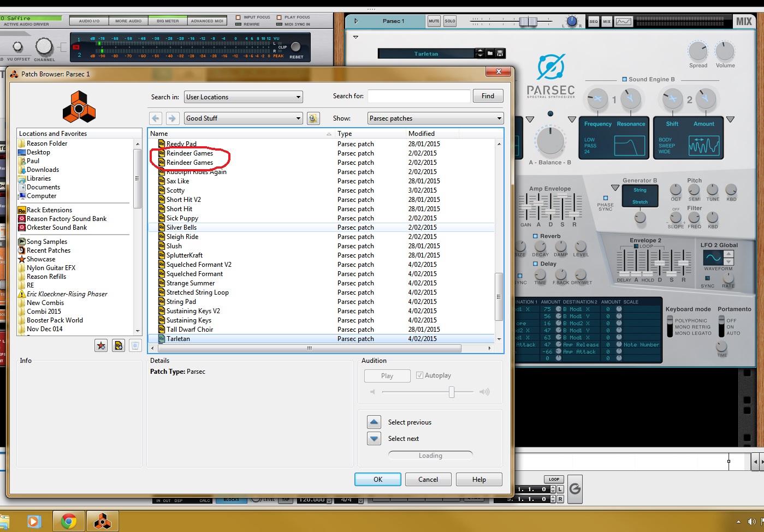Toggle PHASE SYNC button

605,198
